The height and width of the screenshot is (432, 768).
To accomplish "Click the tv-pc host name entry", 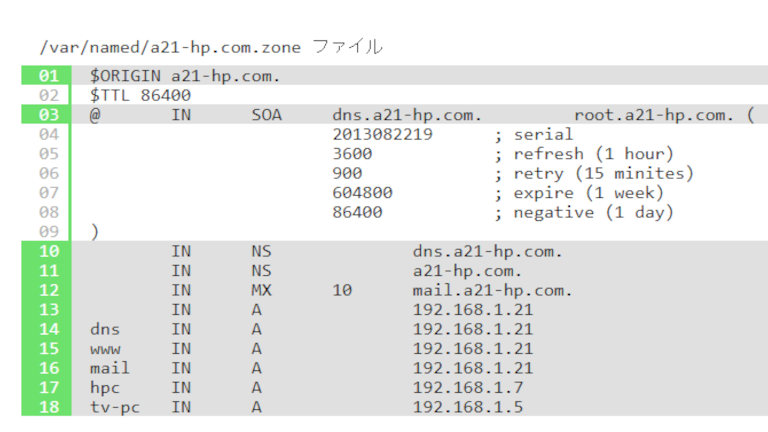I will [115, 408].
